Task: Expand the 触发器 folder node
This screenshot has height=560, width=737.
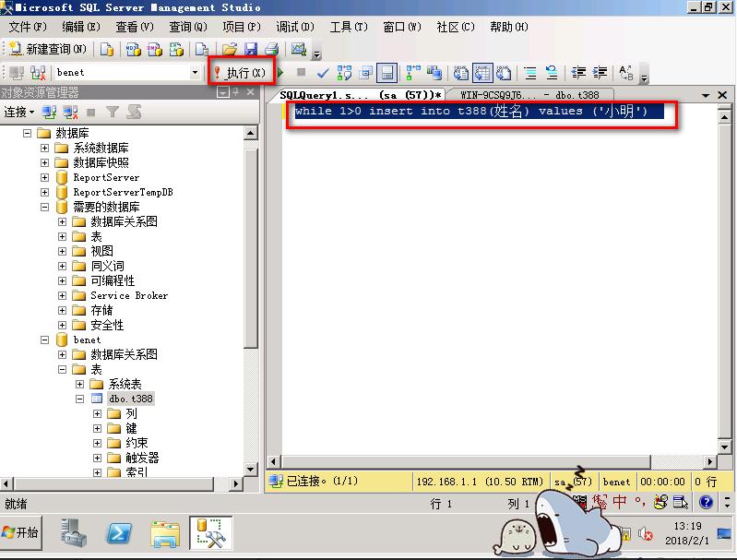Action: point(97,458)
